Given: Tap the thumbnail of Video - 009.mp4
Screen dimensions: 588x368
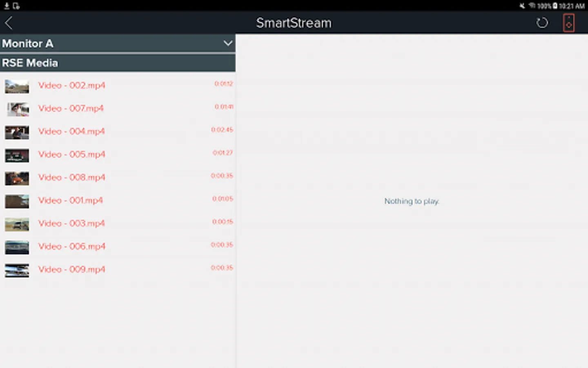Looking at the screenshot, I should 17,270.
